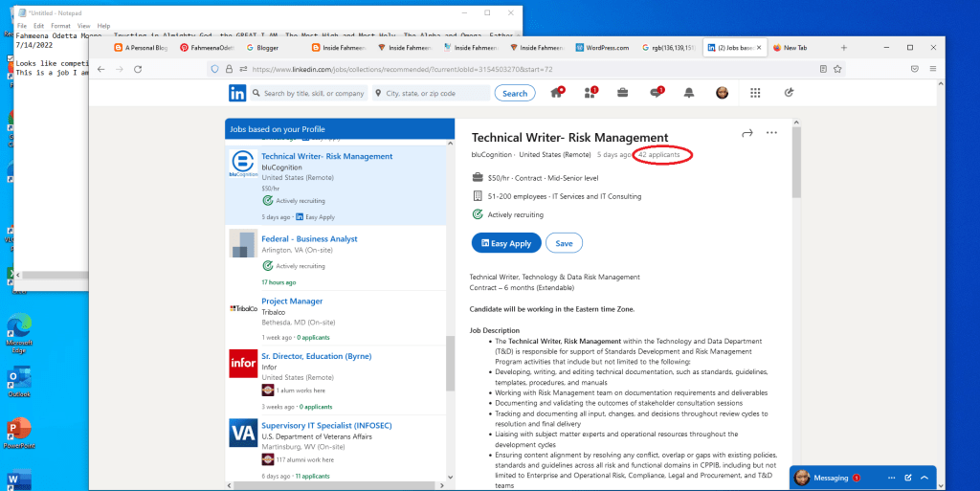The width and height of the screenshot is (980, 491).
Task: Open LinkedIn Messaging speech bubble icon
Action: coord(656,93)
